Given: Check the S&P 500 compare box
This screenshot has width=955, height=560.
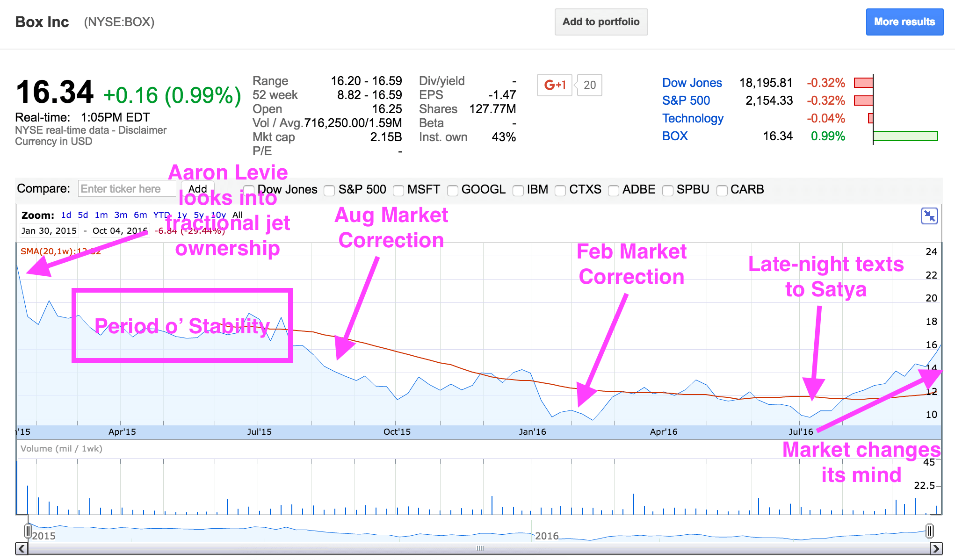Looking at the screenshot, I should pyautogui.click(x=330, y=190).
